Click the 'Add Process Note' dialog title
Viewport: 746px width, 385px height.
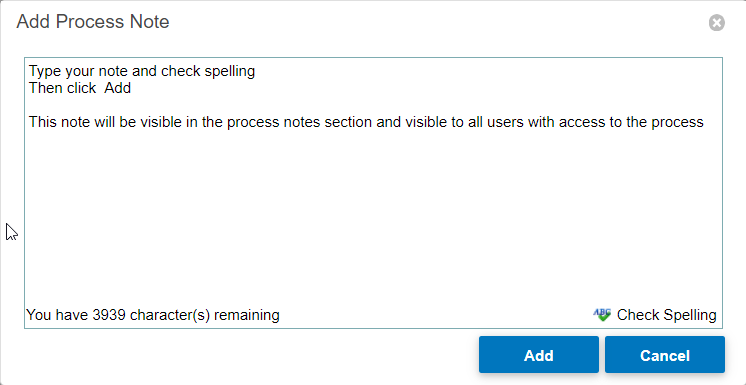(x=93, y=22)
